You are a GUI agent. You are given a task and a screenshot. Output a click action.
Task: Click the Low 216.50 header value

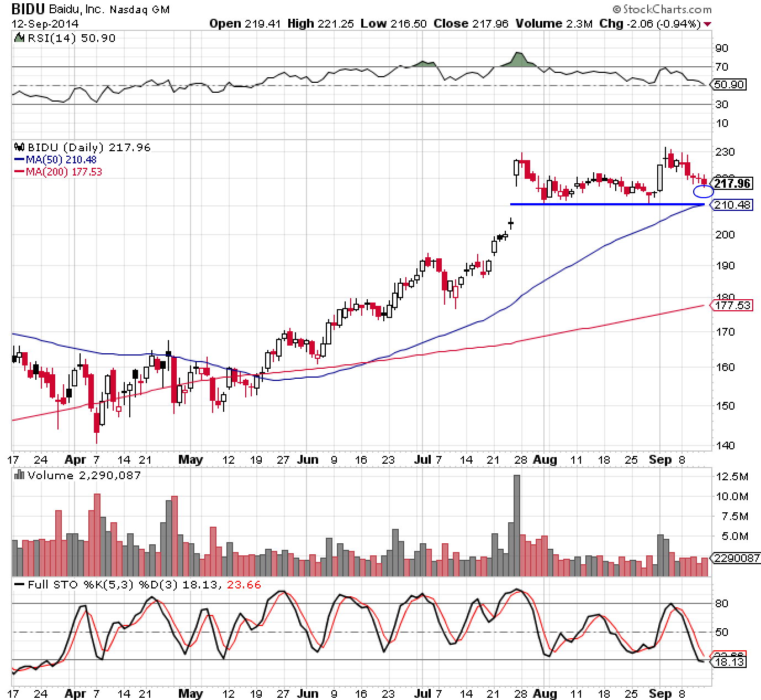[x=394, y=24]
